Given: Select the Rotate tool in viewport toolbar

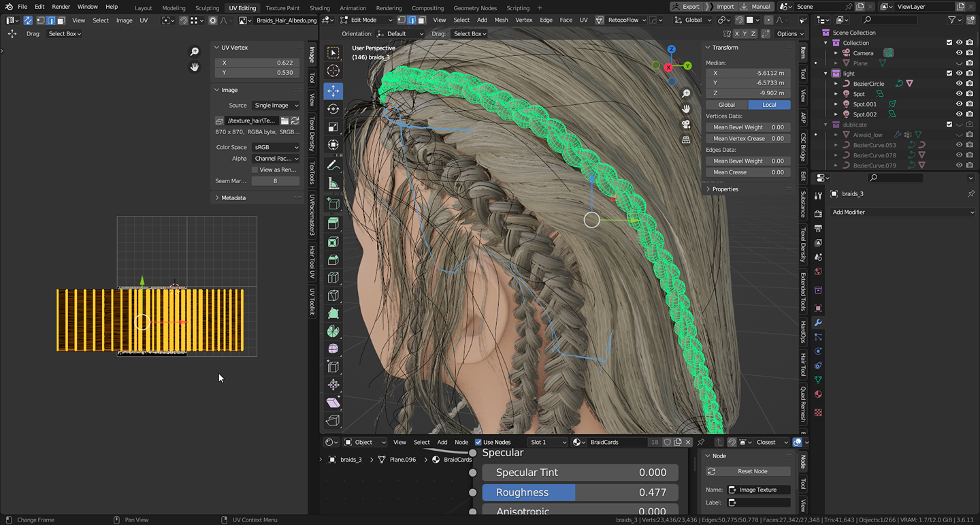Looking at the screenshot, I should pos(333,109).
